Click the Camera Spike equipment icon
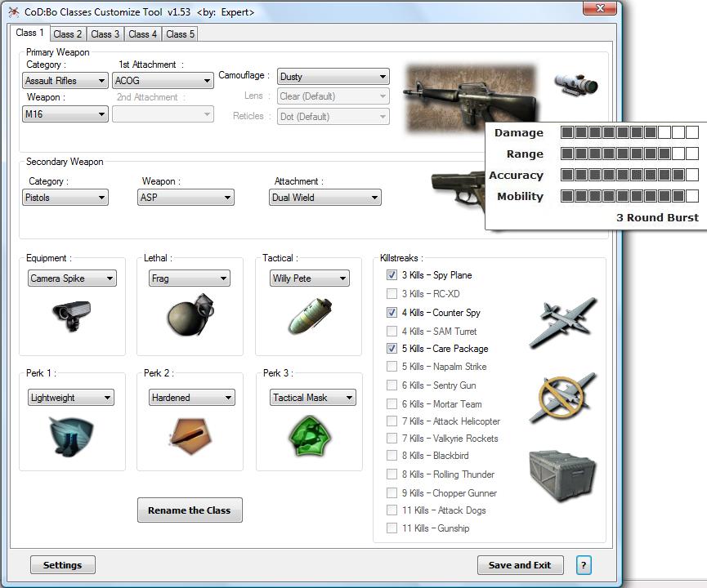 [x=72, y=315]
